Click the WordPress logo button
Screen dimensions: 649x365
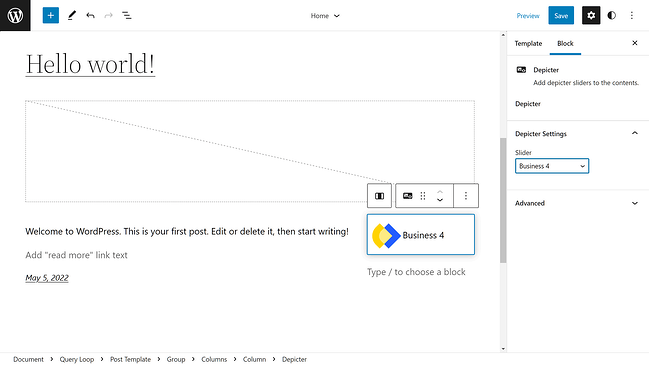tap(15, 15)
